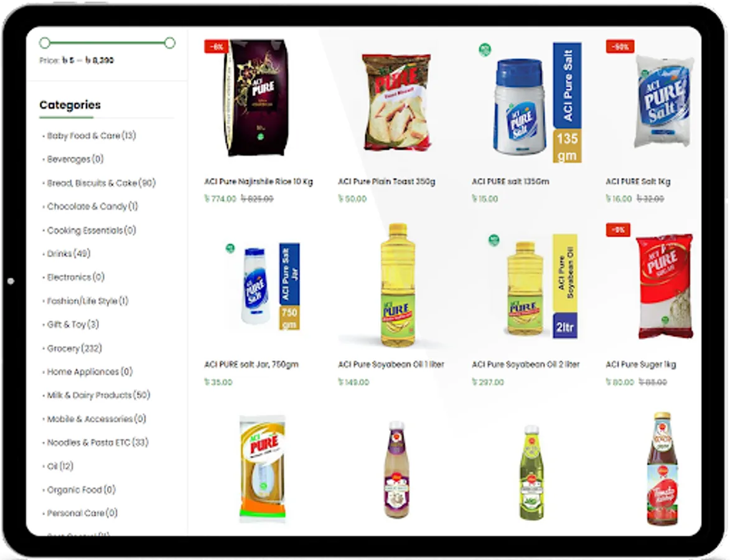Select the Bread, Biscuits & Cake category
The width and height of the screenshot is (730, 560).
[x=101, y=184]
